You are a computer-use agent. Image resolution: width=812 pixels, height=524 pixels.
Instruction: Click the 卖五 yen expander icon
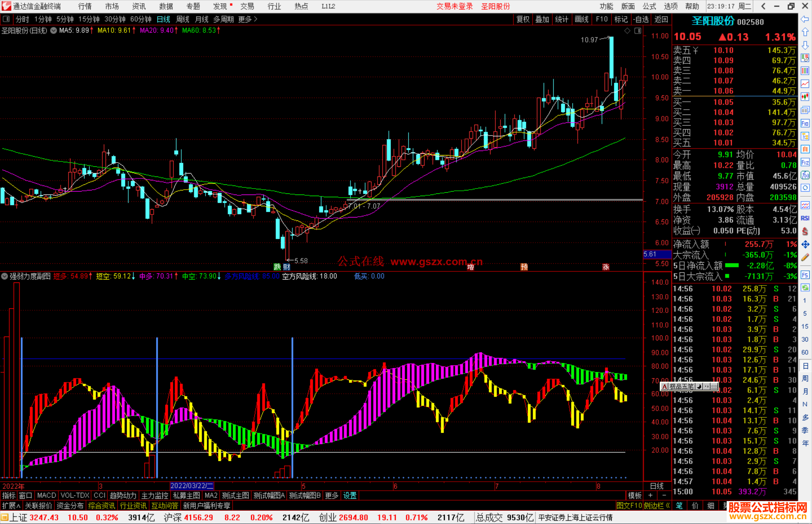coord(695,50)
